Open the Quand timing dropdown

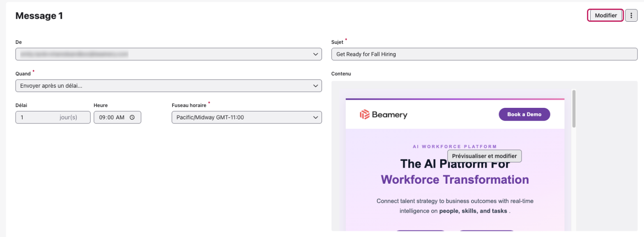pos(169,86)
